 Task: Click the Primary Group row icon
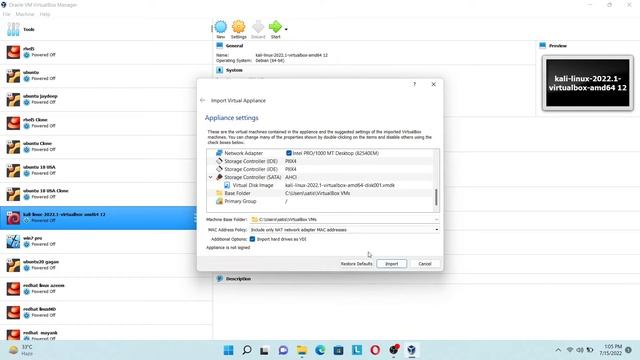click(x=219, y=201)
